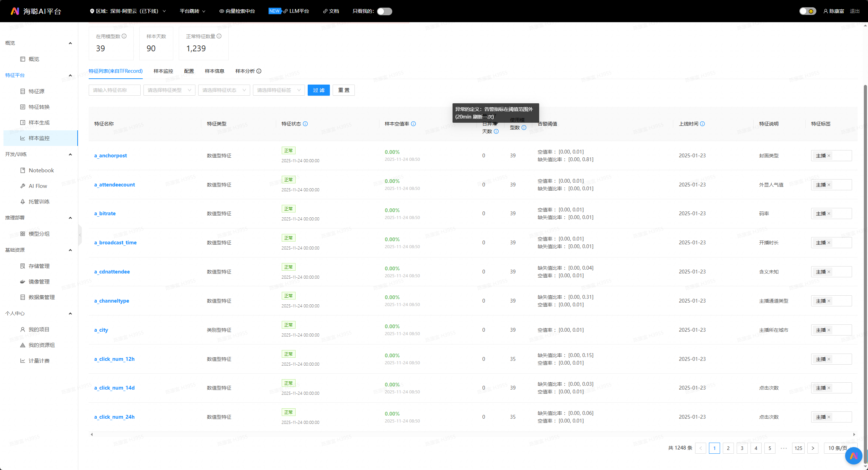Click info icon beside 样本空值率 header
This screenshot has width=868, height=470.
tap(413, 124)
